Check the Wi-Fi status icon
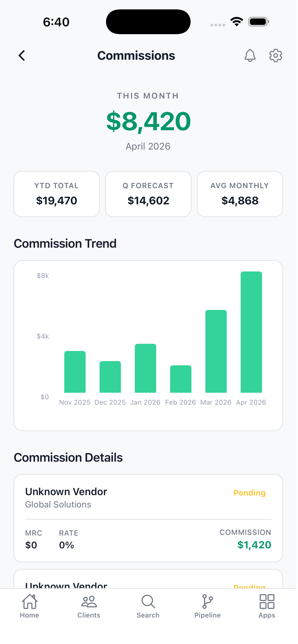Viewport: 298px width, 644px height. [x=238, y=22]
